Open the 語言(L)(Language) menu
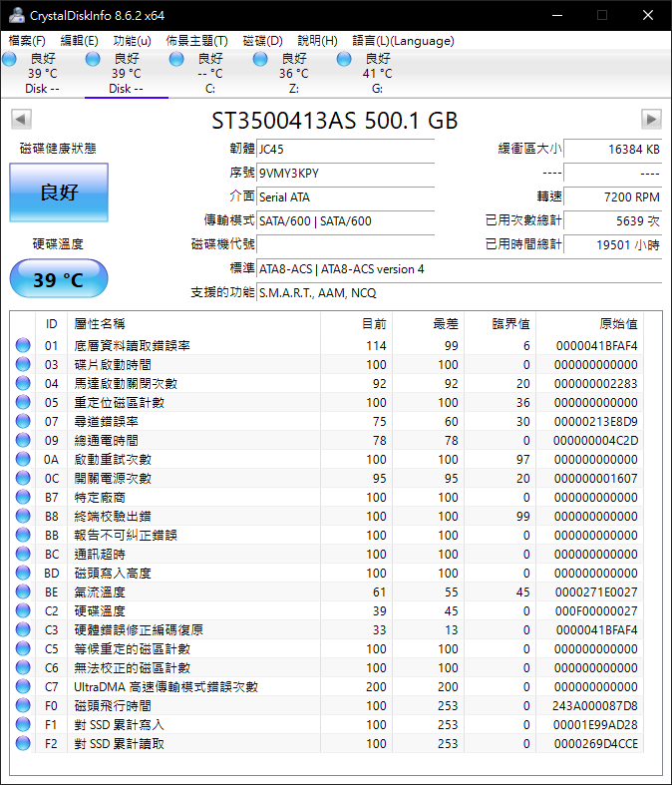Viewport: 672px width, 785px height. pyautogui.click(x=404, y=41)
